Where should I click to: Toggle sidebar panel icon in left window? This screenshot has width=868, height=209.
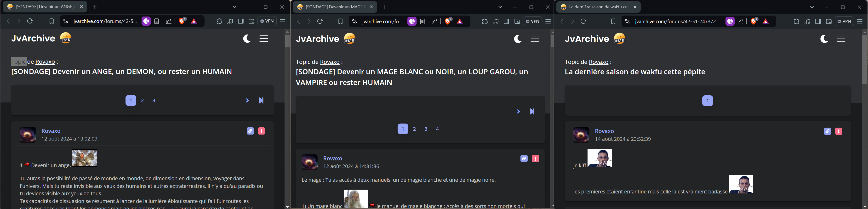tap(240, 21)
